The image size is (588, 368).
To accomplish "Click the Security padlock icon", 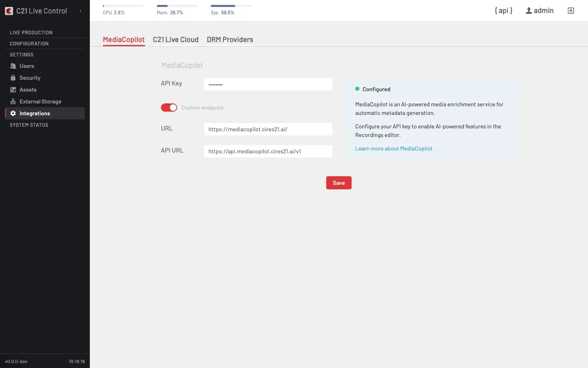I will click(x=13, y=78).
